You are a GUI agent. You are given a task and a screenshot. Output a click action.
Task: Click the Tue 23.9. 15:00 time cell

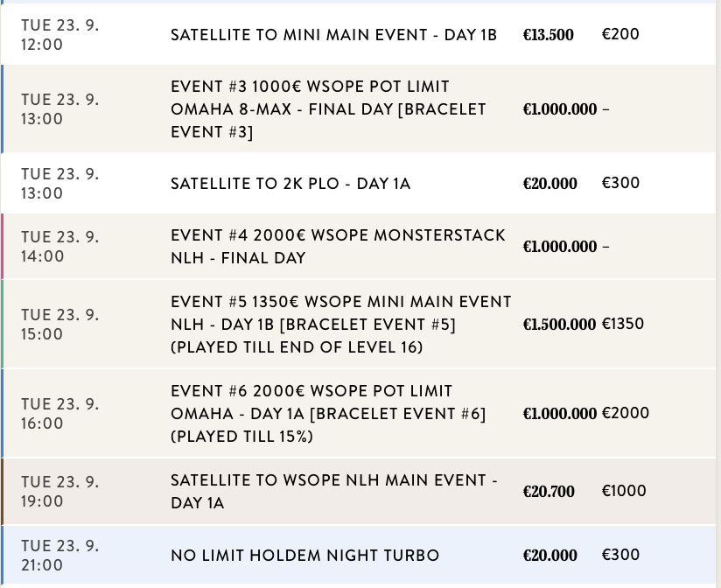pos(59,325)
